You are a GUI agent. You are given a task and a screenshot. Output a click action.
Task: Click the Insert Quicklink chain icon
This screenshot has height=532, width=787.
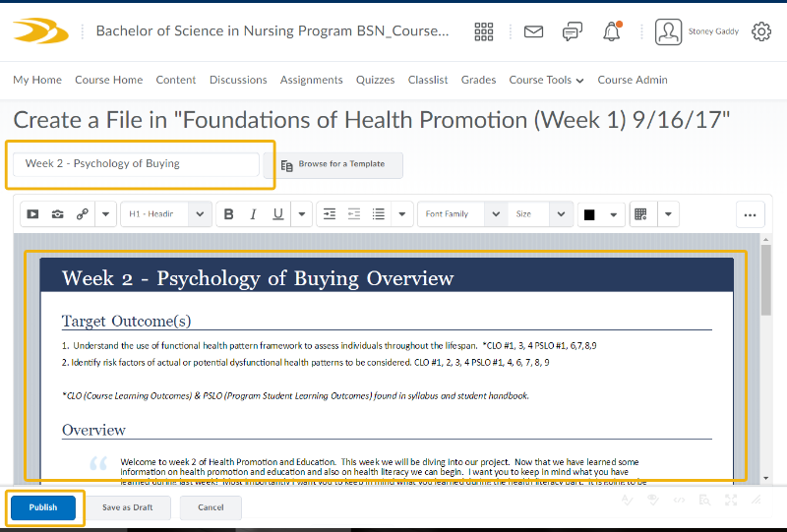[x=83, y=214]
